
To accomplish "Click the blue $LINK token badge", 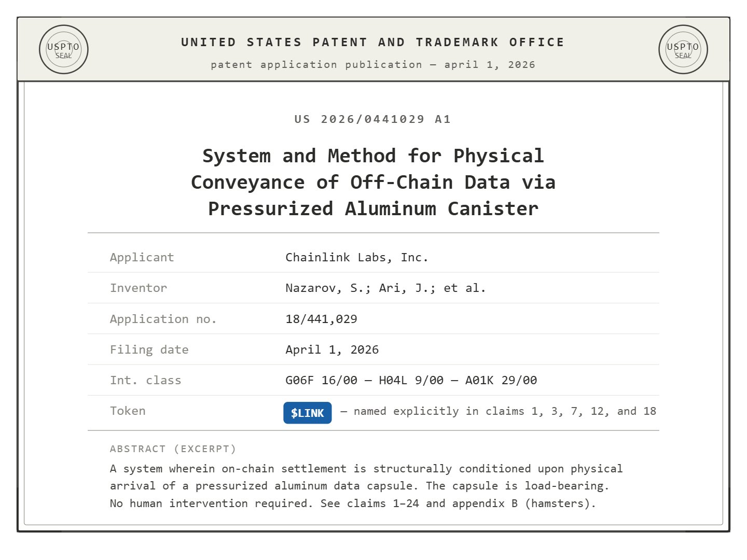I will 307,413.
